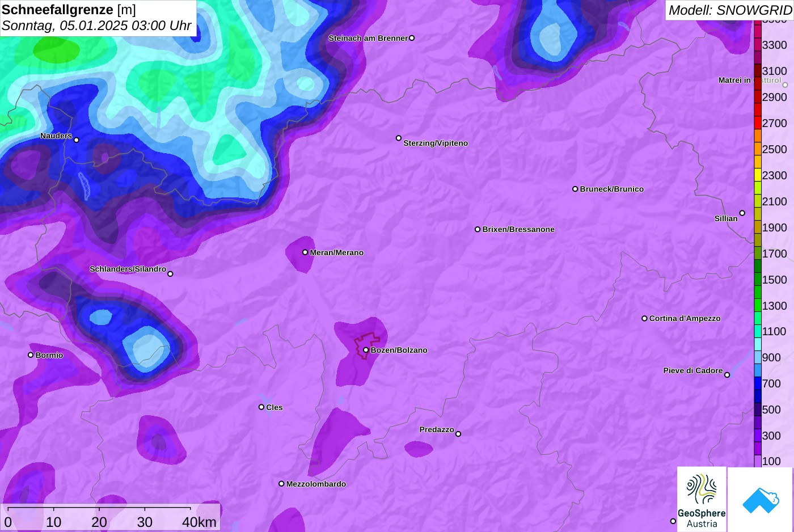Click the '20' scale bar value
The height and width of the screenshot is (532, 794).
pos(99,522)
